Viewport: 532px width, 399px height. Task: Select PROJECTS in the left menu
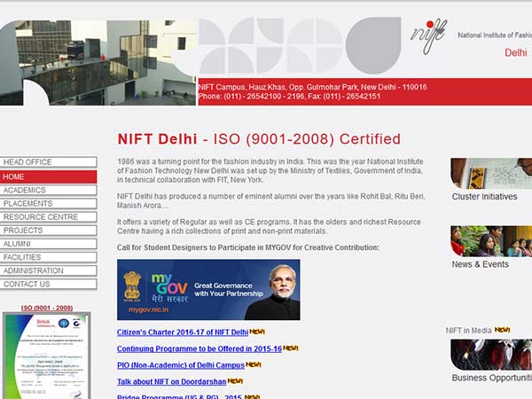49,231
